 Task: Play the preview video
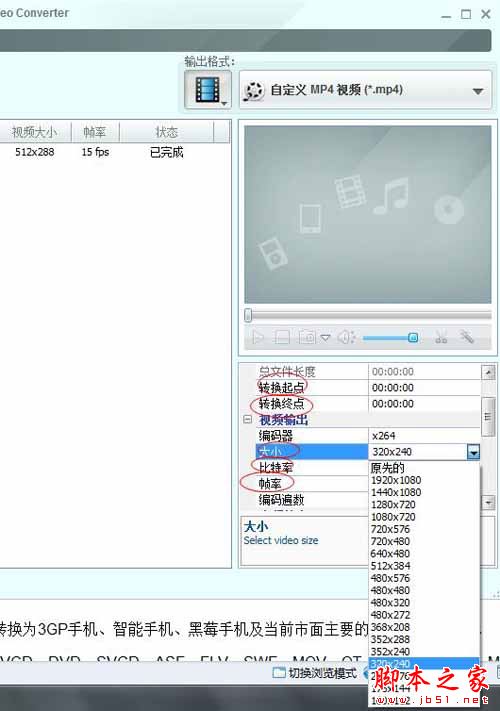point(258,337)
